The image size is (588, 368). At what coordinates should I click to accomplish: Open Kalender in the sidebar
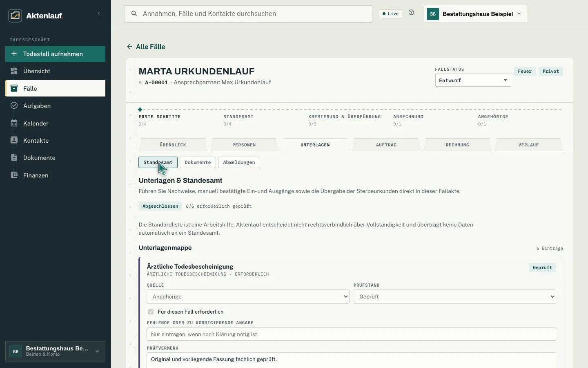pos(55,123)
